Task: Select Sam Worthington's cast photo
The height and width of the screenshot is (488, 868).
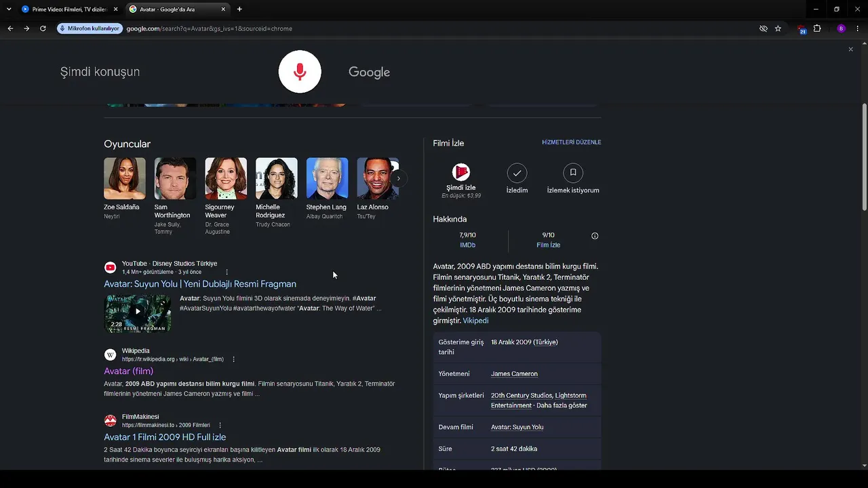Action: [175, 179]
